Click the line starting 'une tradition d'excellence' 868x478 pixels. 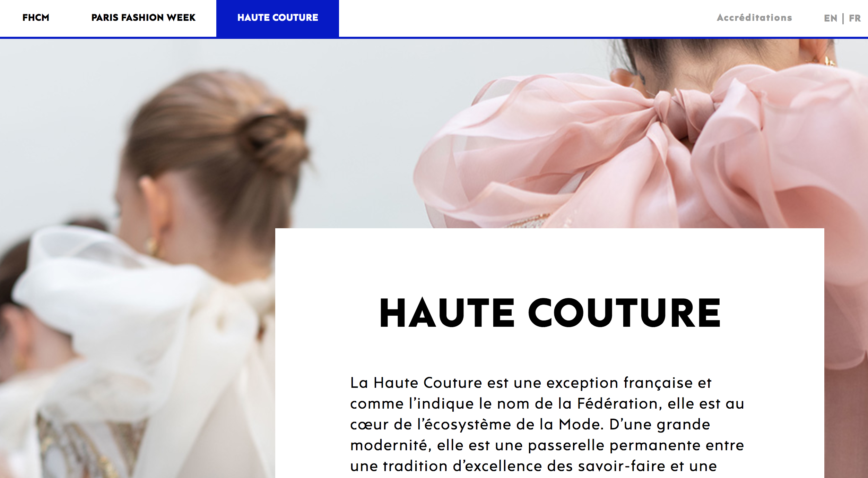pos(533,466)
